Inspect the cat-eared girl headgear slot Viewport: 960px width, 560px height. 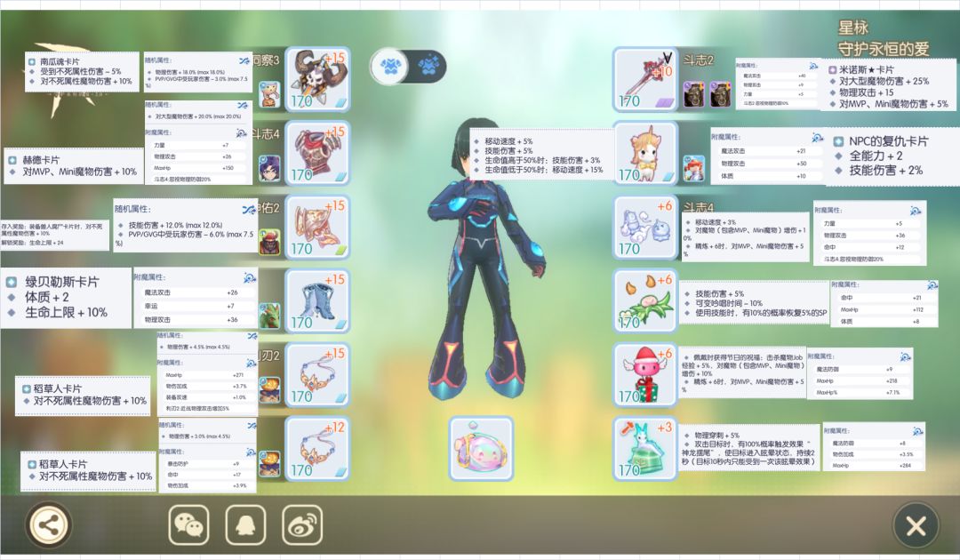[x=645, y=154]
